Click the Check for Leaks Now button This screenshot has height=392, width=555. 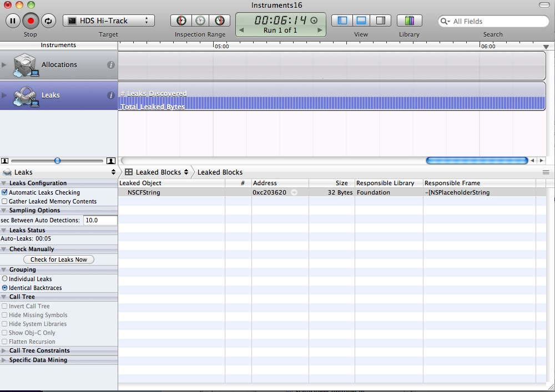coord(59,259)
